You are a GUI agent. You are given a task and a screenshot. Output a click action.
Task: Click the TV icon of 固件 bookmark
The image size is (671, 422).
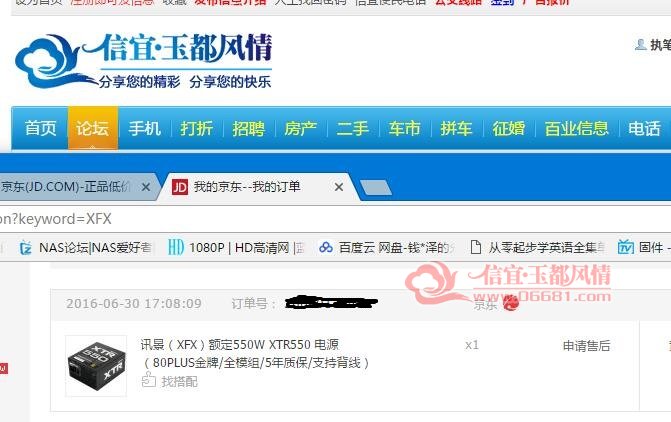[626, 247]
